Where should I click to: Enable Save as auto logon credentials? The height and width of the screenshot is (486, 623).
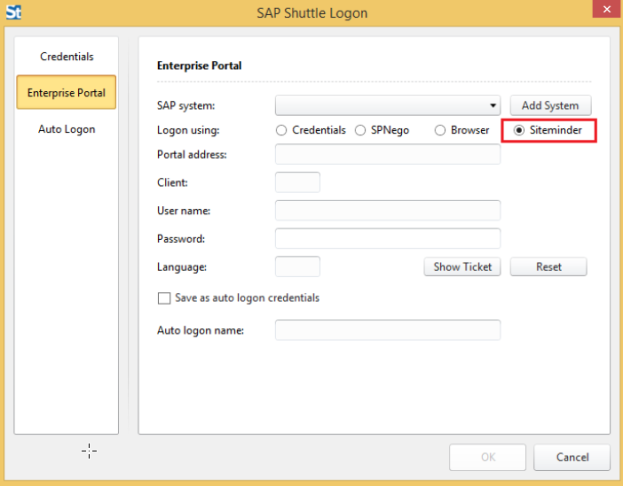(x=164, y=298)
